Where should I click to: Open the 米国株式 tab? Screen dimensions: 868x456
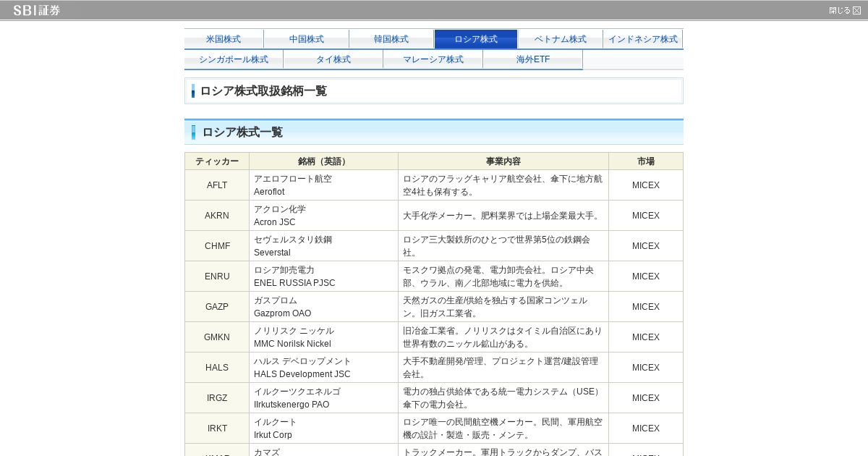[x=224, y=39]
